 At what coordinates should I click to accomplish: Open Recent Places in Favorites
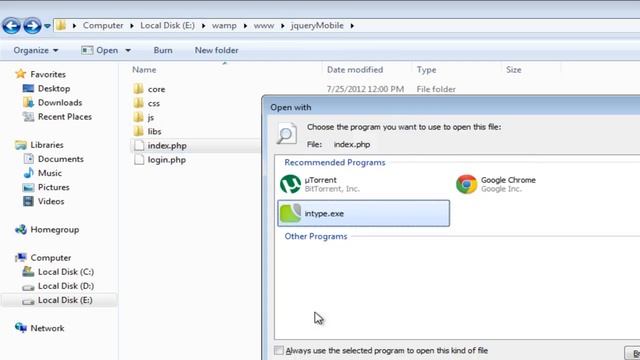(x=65, y=117)
